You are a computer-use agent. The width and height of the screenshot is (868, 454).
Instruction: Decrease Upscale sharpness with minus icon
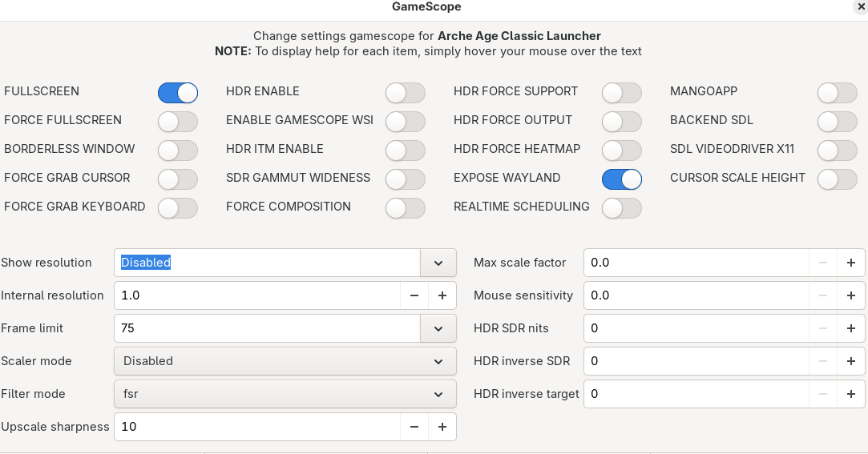click(414, 427)
